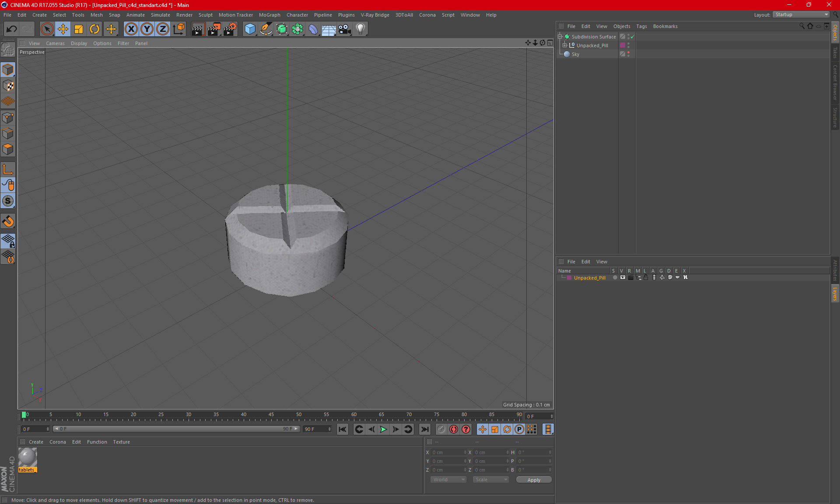Viewport: 840px width, 504px height.
Task: Open the Simulate menu
Action: pos(160,15)
